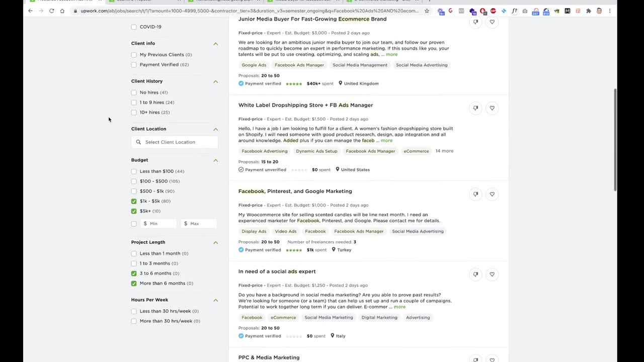The width and height of the screenshot is (644, 362).
Task: Check the COVID-19 filter
Action: 134,27
